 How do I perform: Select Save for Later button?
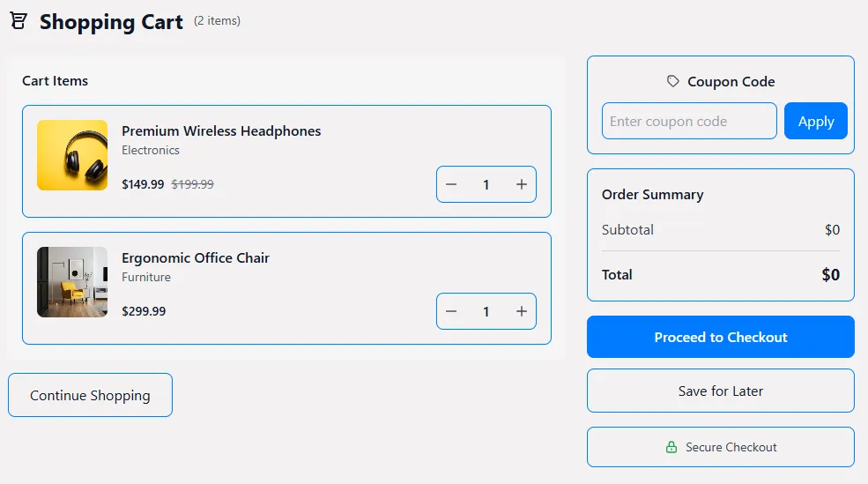[x=720, y=391]
